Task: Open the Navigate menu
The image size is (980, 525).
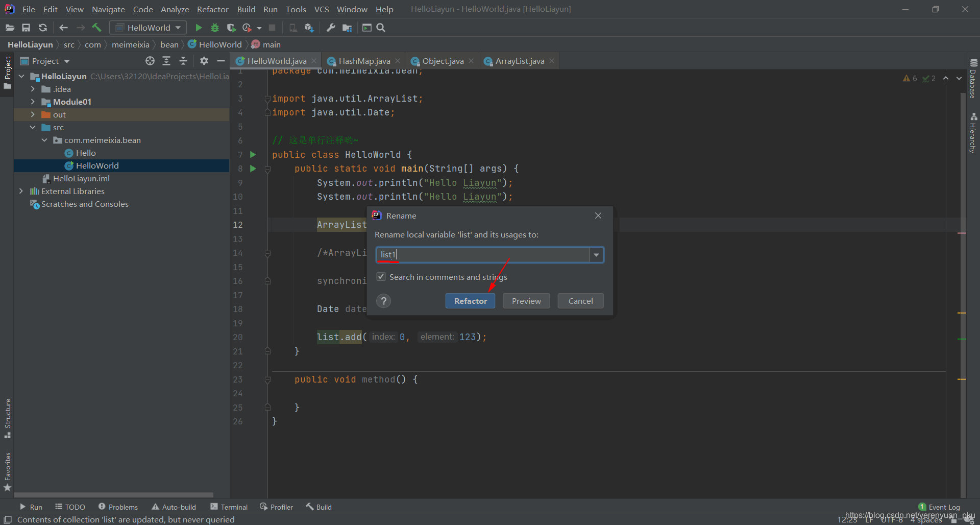Action: tap(108, 9)
